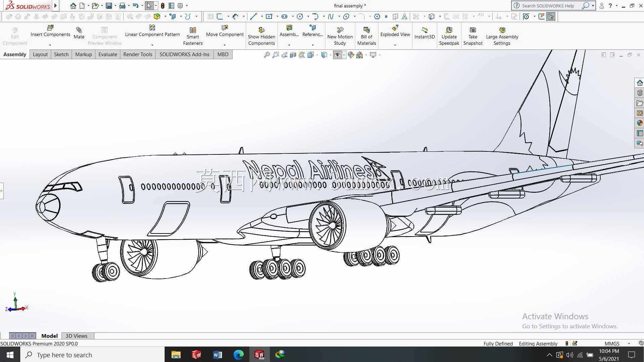
Task: Toggle the Exploded View
Action: point(395,31)
